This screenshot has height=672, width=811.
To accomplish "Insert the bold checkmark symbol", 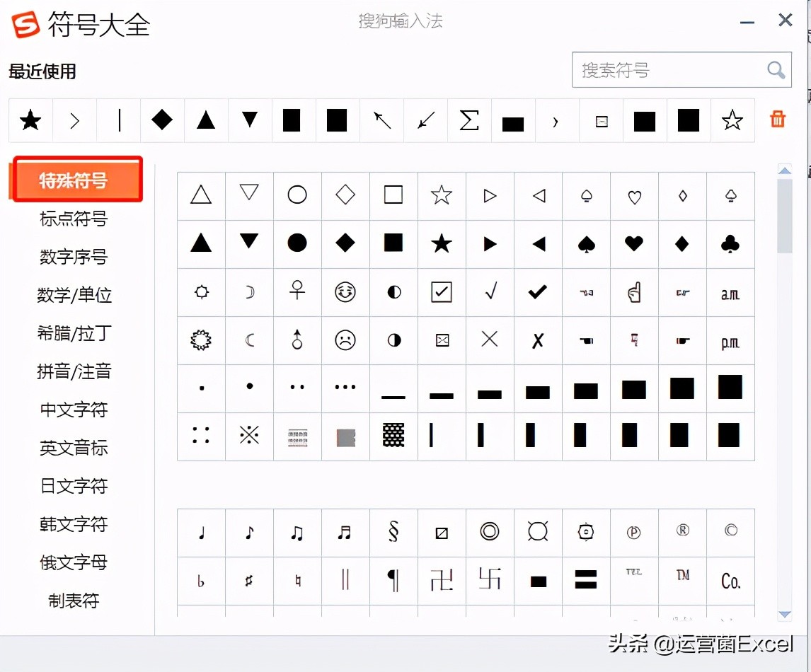I will click(x=538, y=291).
